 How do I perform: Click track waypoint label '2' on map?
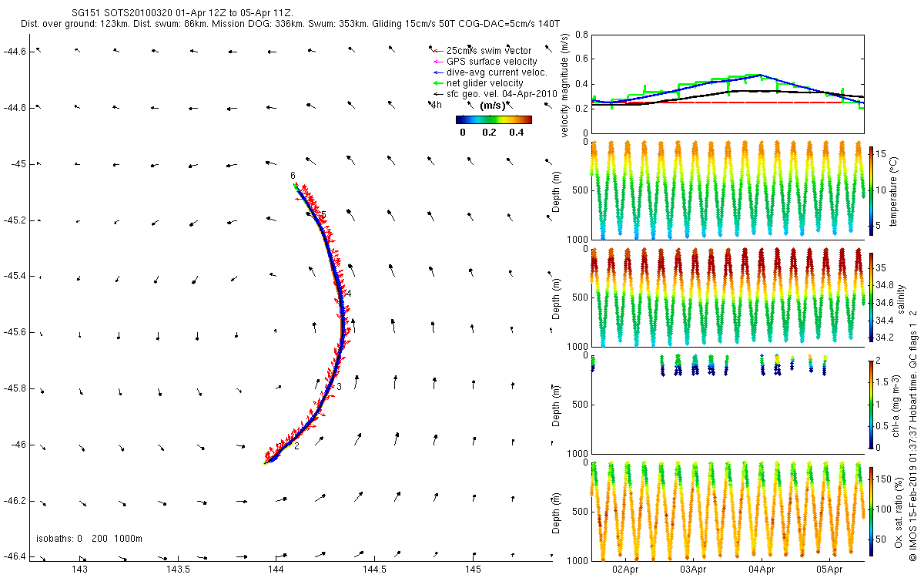pos(296,445)
